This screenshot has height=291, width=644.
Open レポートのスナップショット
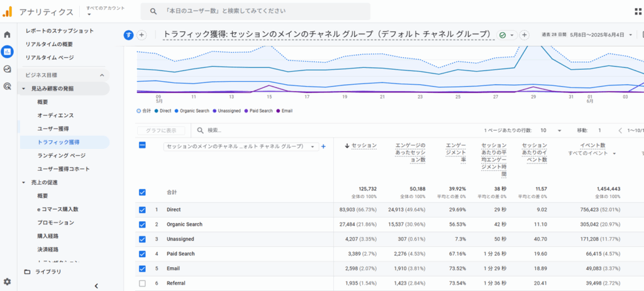pos(60,31)
